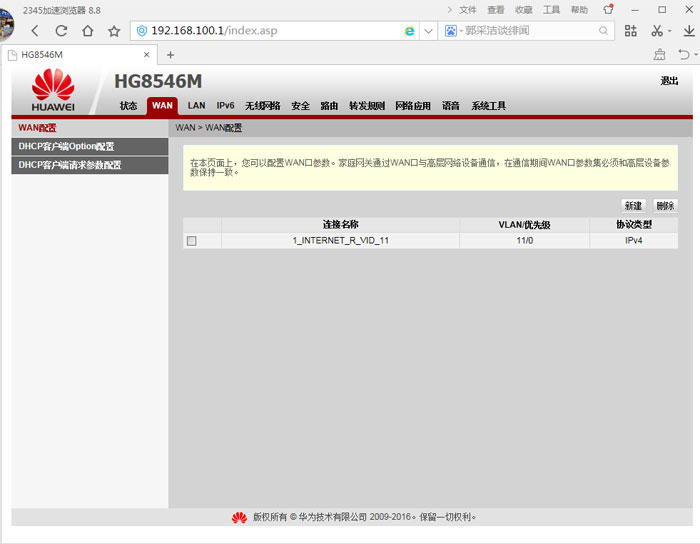Close the HG8546M browser tab
The width and height of the screenshot is (700, 544).
click(x=146, y=54)
